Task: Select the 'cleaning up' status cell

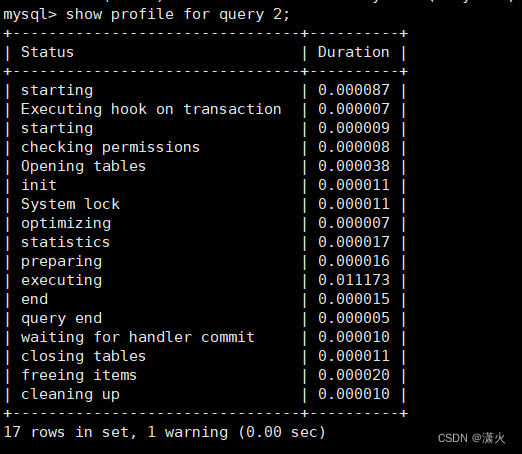Action: point(70,394)
